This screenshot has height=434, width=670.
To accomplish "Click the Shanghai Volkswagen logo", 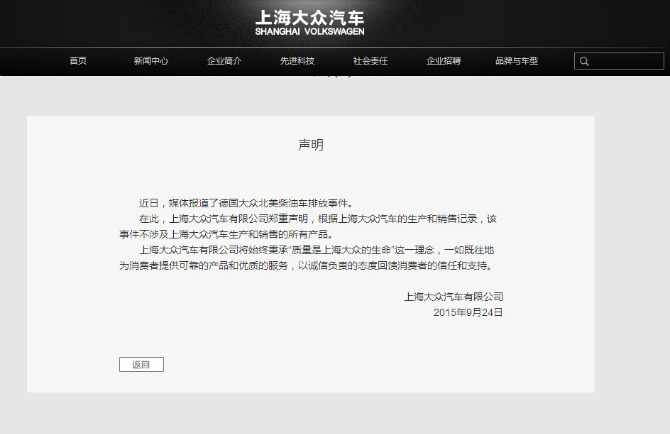I will click(310, 23).
